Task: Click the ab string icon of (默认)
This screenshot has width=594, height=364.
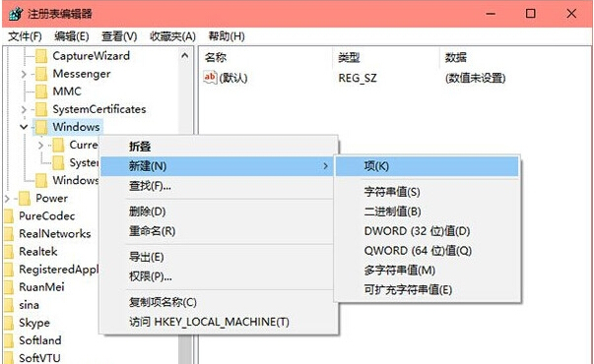Action: [210, 78]
